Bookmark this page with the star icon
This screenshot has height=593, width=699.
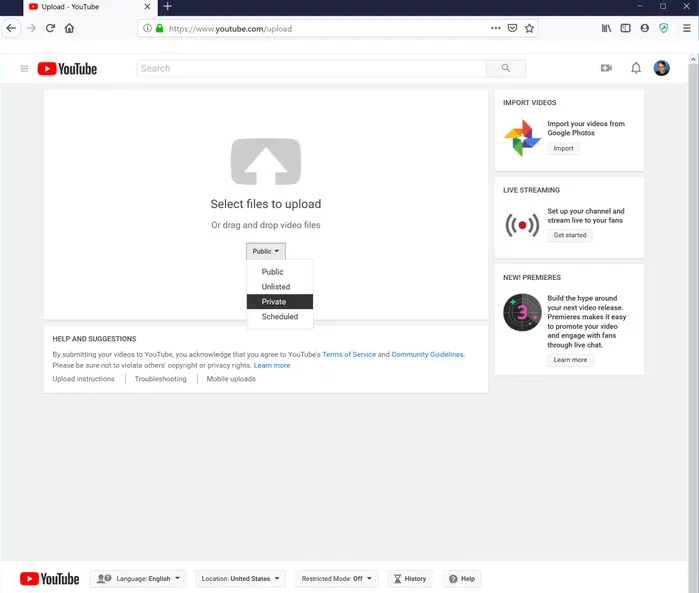(x=529, y=28)
